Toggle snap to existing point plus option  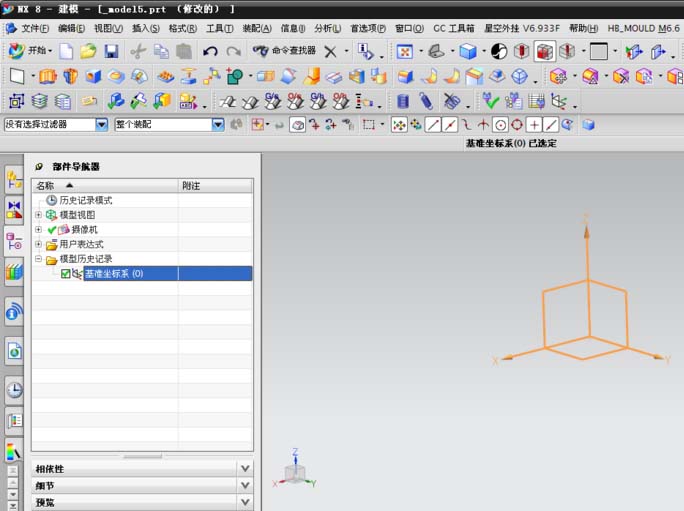pos(534,125)
